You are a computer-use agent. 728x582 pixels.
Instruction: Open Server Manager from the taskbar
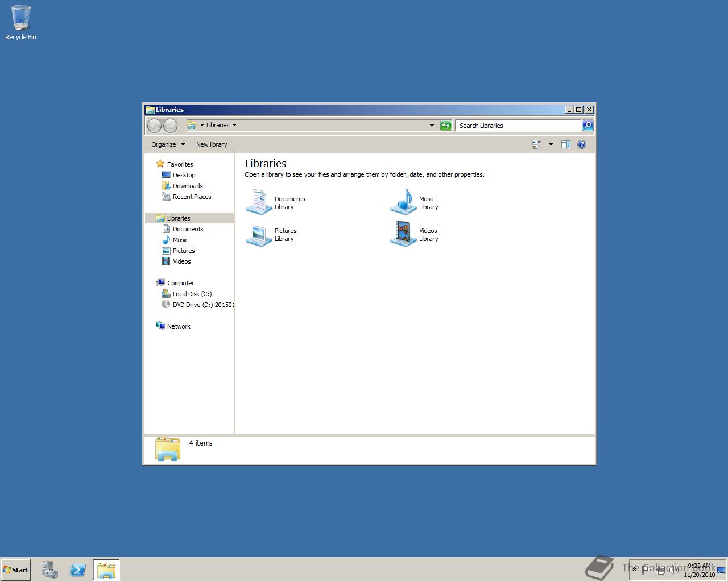tap(50, 570)
